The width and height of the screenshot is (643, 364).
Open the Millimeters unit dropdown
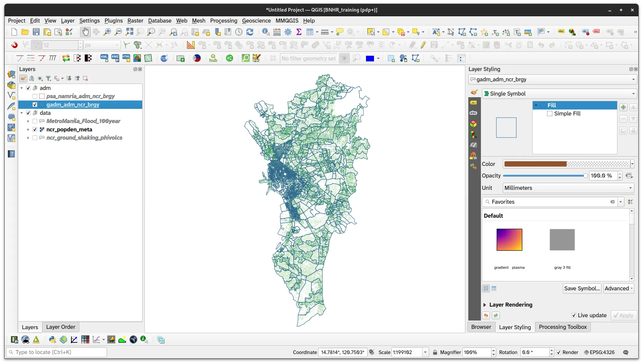pyautogui.click(x=568, y=188)
